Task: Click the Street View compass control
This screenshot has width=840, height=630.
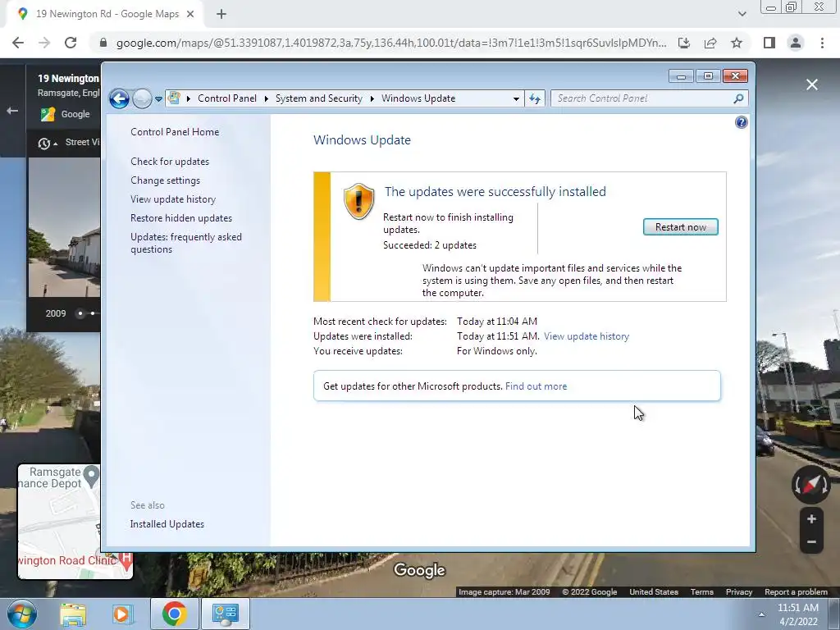Action: point(811,486)
